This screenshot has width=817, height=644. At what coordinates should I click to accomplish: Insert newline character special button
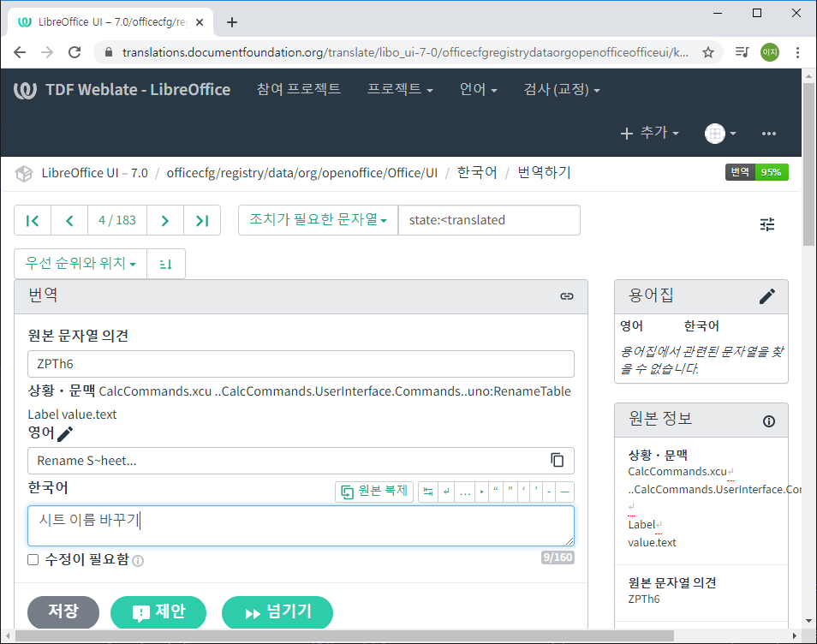click(x=446, y=492)
